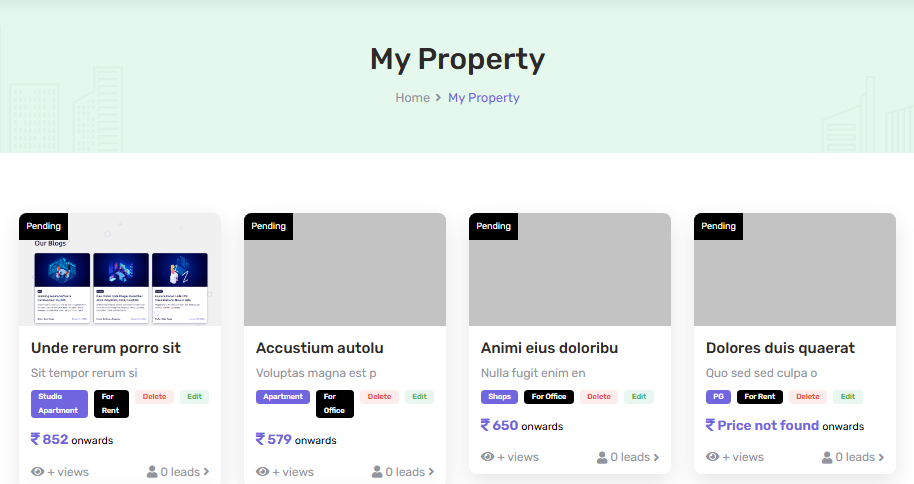Click the leads person icon on Animi eius card
This screenshot has width=914, height=484.
point(602,457)
